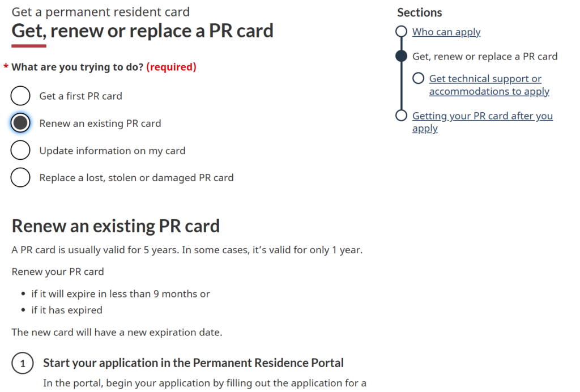Click the current section name in Sections list

[x=485, y=56]
